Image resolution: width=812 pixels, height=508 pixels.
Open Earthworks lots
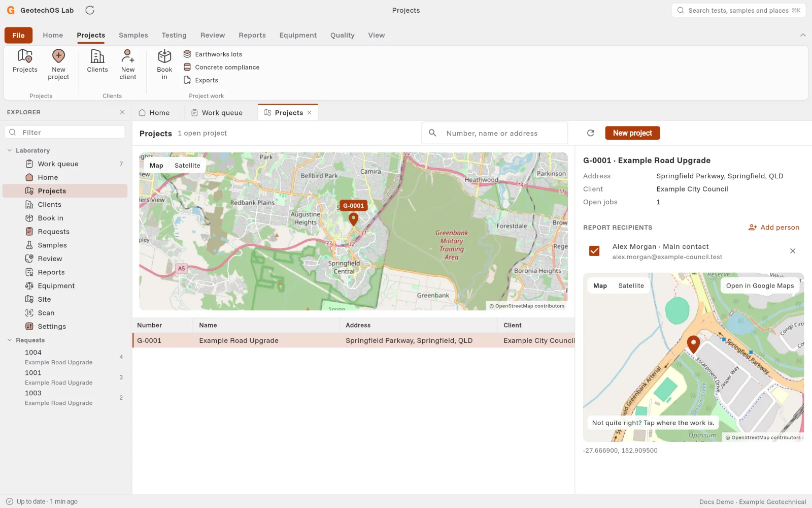click(x=213, y=54)
